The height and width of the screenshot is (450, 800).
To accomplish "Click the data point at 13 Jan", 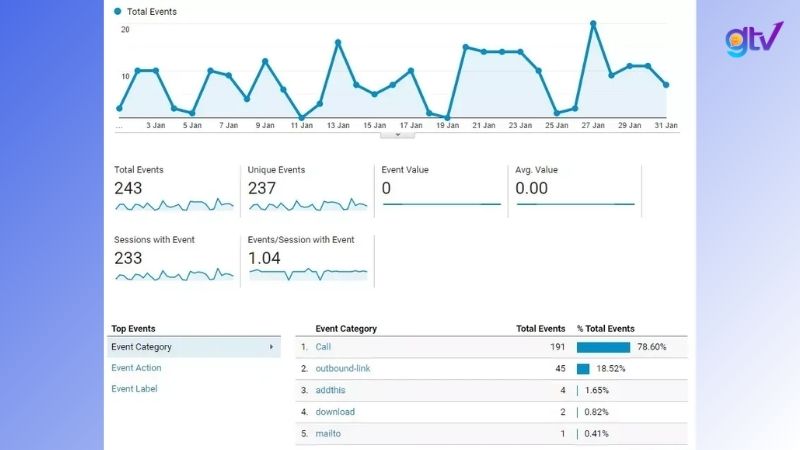I will click(x=338, y=43).
